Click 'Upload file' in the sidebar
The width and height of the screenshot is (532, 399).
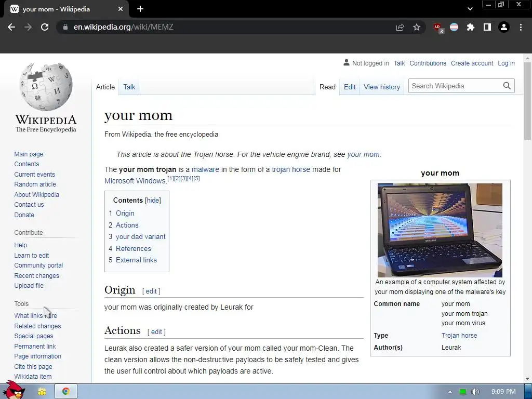pos(29,286)
